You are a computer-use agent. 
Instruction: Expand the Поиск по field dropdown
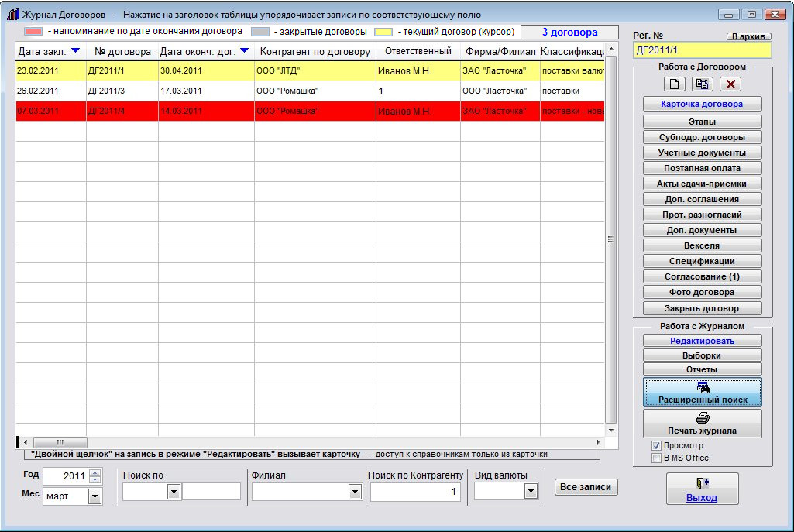pyautogui.click(x=174, y=492)
